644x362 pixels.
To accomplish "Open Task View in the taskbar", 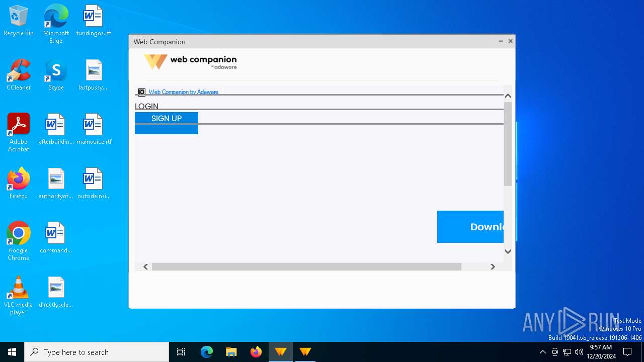I will (x=181, y=352).
